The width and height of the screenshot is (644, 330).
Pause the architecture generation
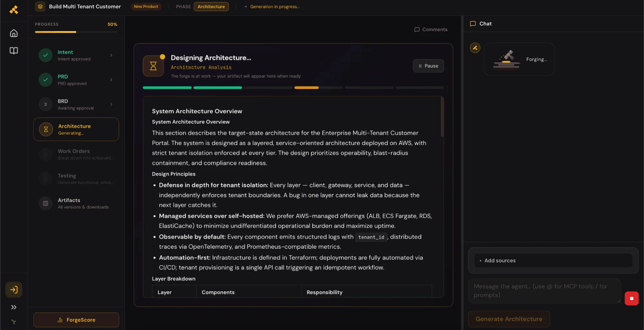click(x=428, y=66)
